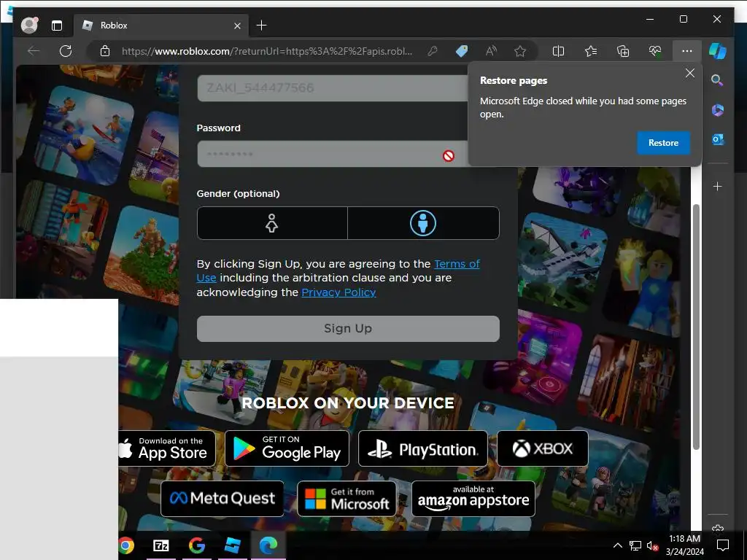The image size is (747, 560).
Task: Open the Copilot sidebar icon
Action: pyautogui.click(x=718, y=51)
